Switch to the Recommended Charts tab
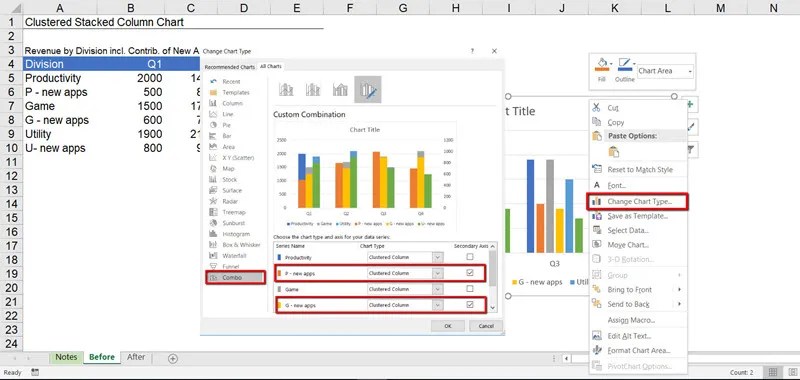 (230, 67)
